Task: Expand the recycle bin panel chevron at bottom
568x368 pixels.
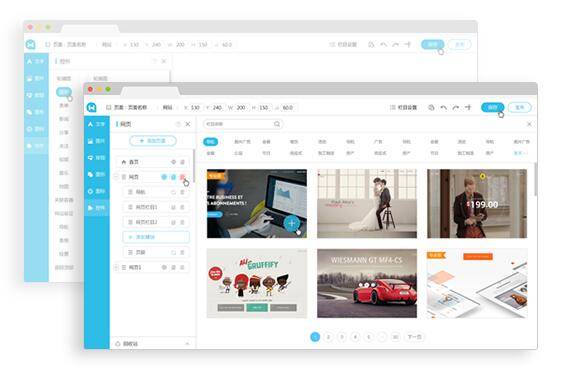Action: coord(187,343)
